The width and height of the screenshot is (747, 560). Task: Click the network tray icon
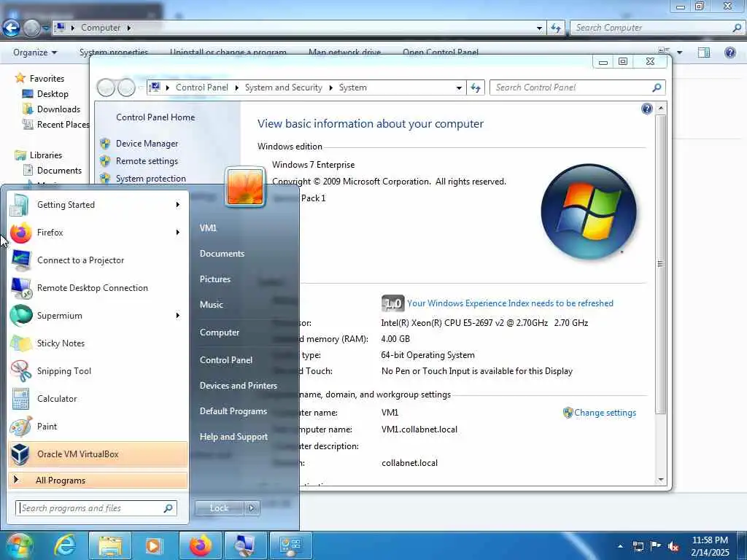point(638,547)
